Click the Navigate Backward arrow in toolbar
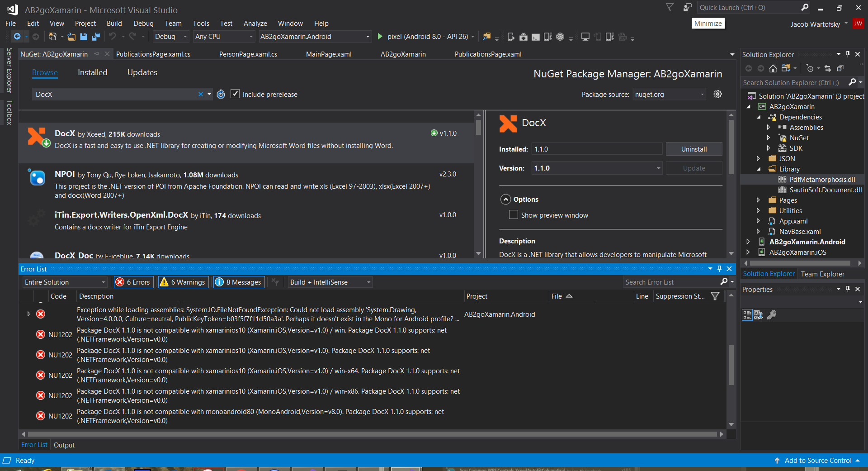 [17, 37]
